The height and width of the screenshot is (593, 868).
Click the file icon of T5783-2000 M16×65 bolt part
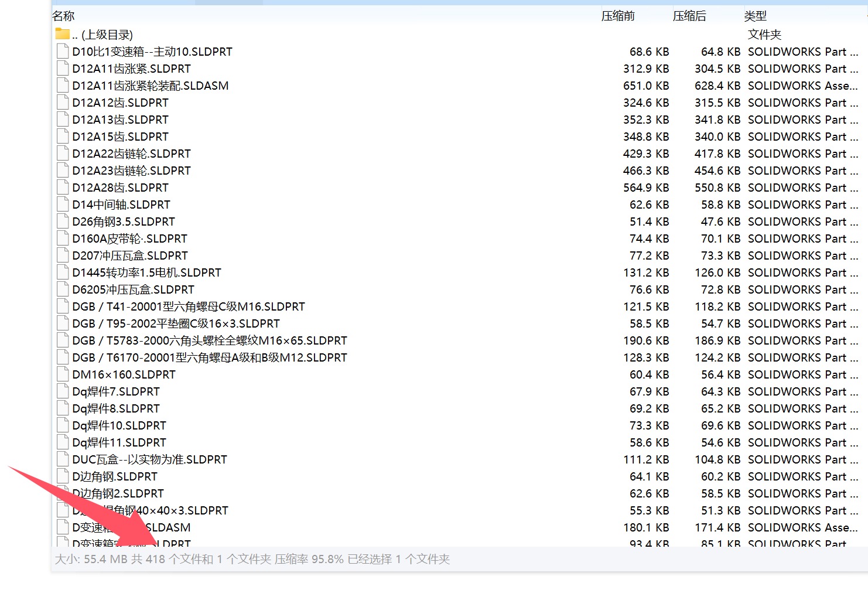point(63,340)
